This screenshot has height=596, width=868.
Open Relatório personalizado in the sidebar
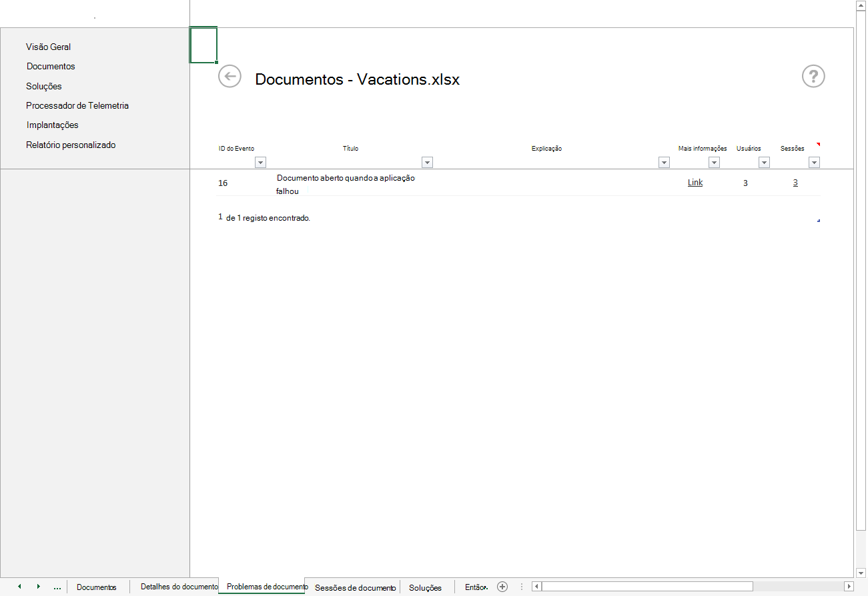[x=71, y=145]
